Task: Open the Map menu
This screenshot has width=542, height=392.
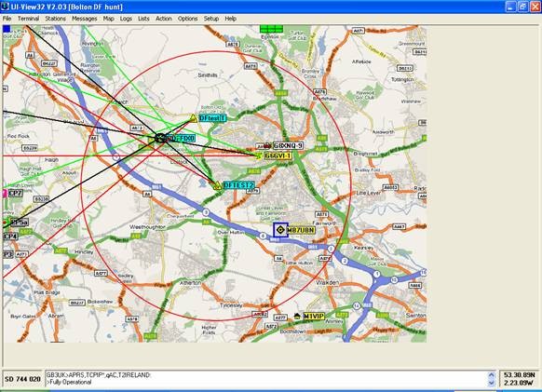Action: pos(109,19)
